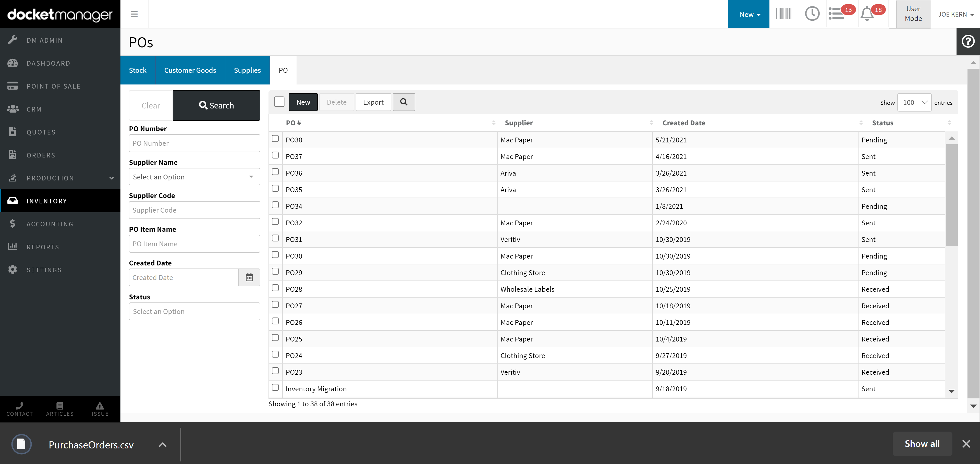This screenshot has width=980, height=464.
Task: Open the clock time tracking icon
Action: pyautogui.click(x=812, y=14)
